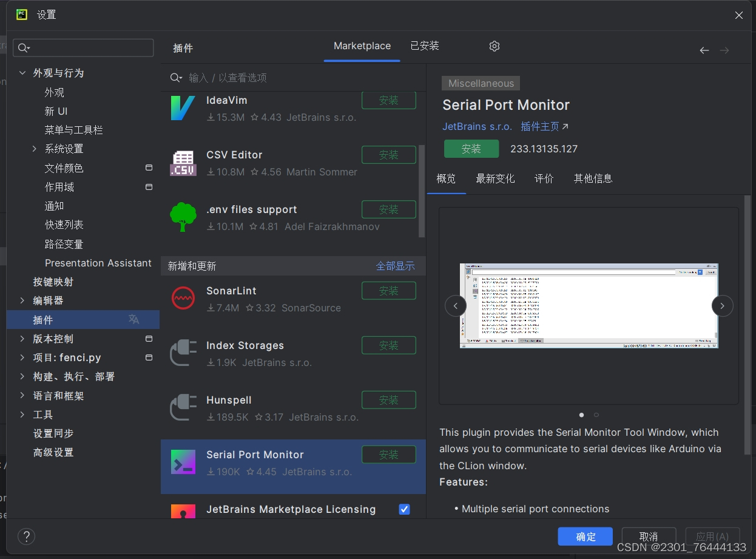Click the forward arrow in plugin header
This screenshot has height=559, width=756.
724,50
